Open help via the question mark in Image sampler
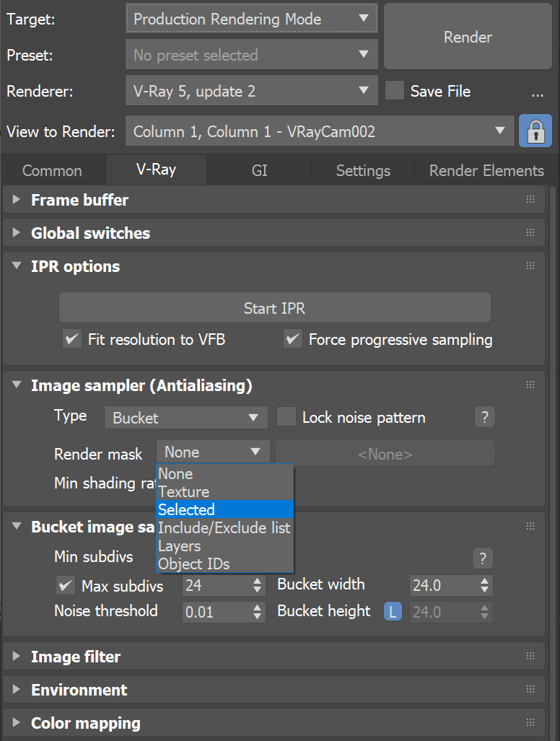 (484, 417)
